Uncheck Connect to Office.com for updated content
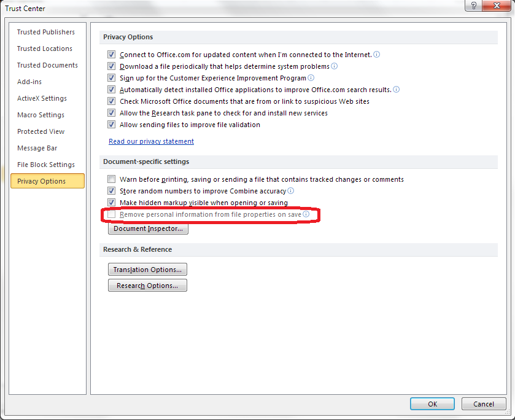The image size is (515, 420). (x=112, y=55)
